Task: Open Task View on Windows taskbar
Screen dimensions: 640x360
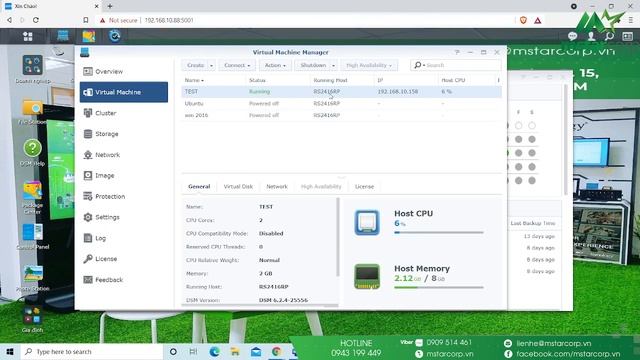Action: [x=193, y=351]
